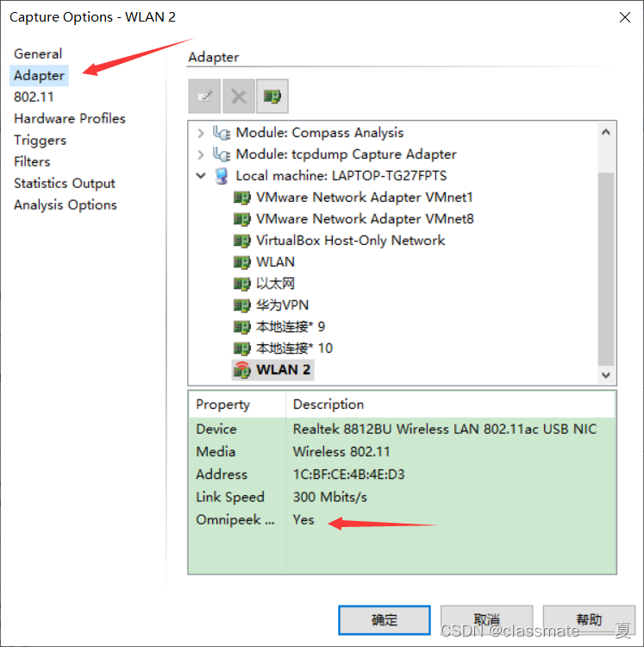Open the General options page
644x647 pixels.
38,53
